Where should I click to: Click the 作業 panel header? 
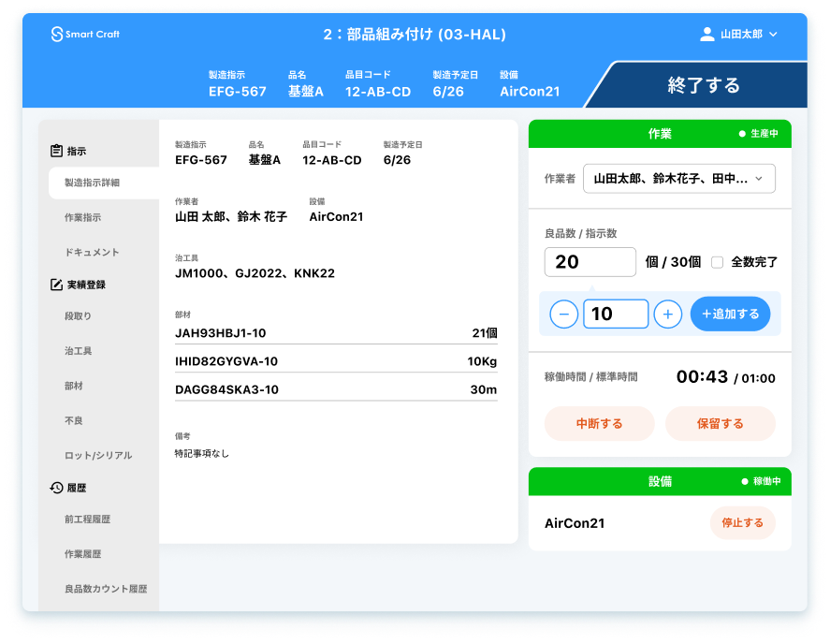pyautogui.click(x=660, y=134)
